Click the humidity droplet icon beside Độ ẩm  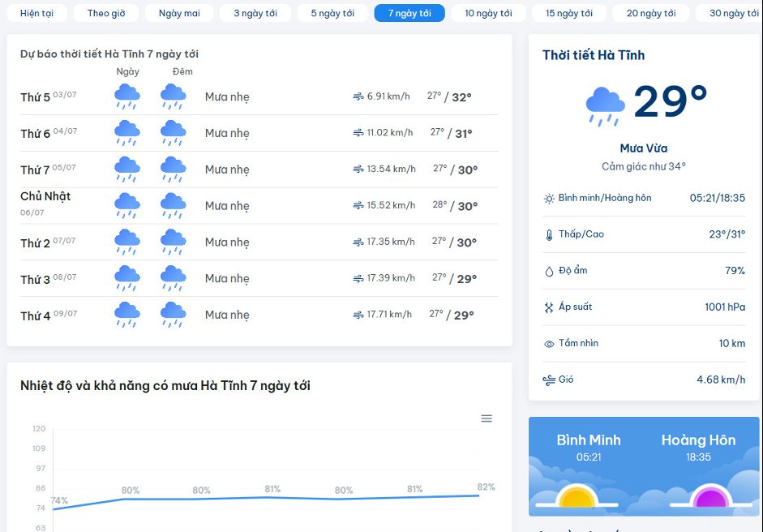(549, 272)
